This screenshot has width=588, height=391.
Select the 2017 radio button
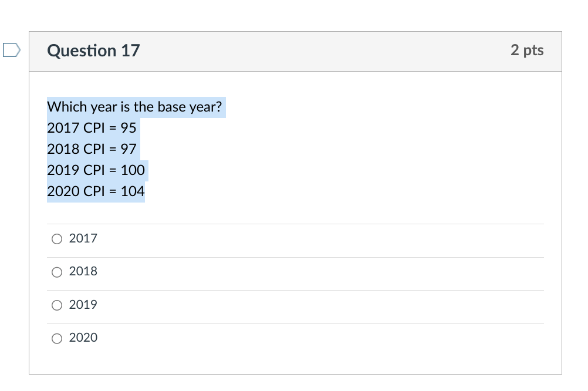(56, 238)
